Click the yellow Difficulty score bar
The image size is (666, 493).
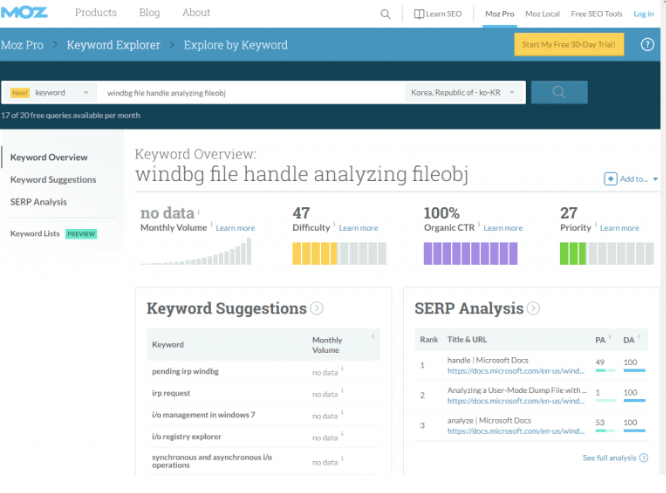pyautogui.click(x=339, y=254)
